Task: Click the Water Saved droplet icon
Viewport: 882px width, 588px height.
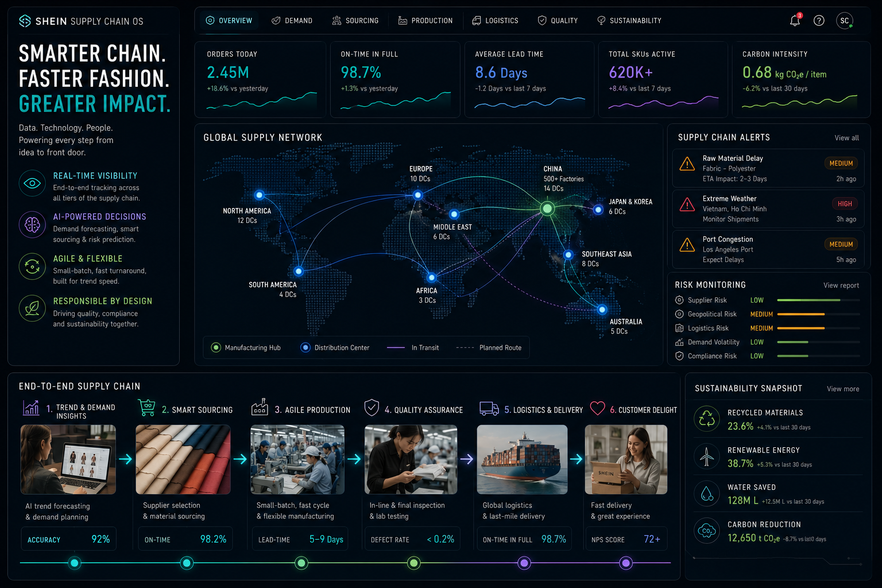Action: click(707, 494)
